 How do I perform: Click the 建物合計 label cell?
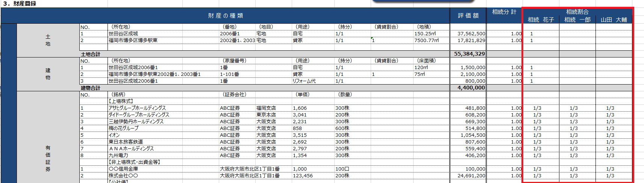(x=91, y=88)
